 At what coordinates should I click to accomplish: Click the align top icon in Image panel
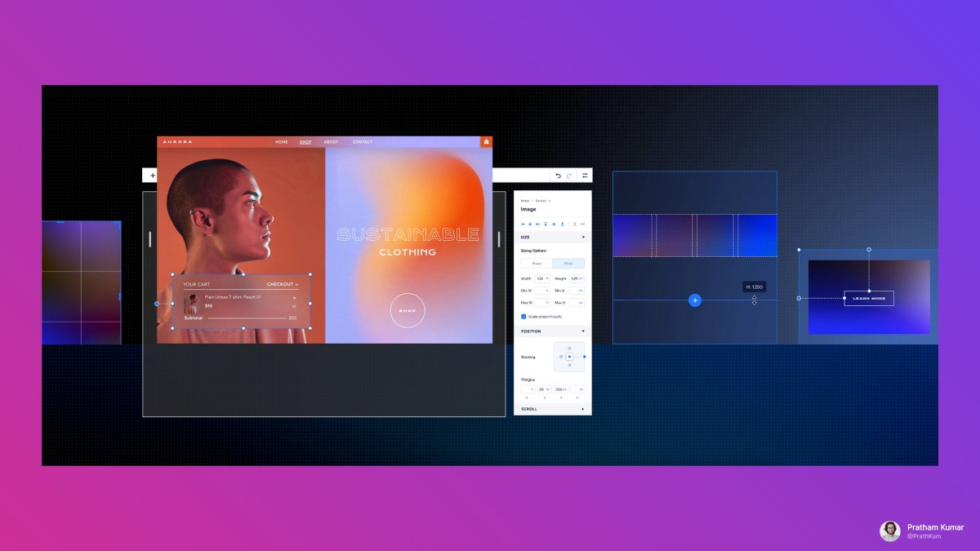click(546, 224)
